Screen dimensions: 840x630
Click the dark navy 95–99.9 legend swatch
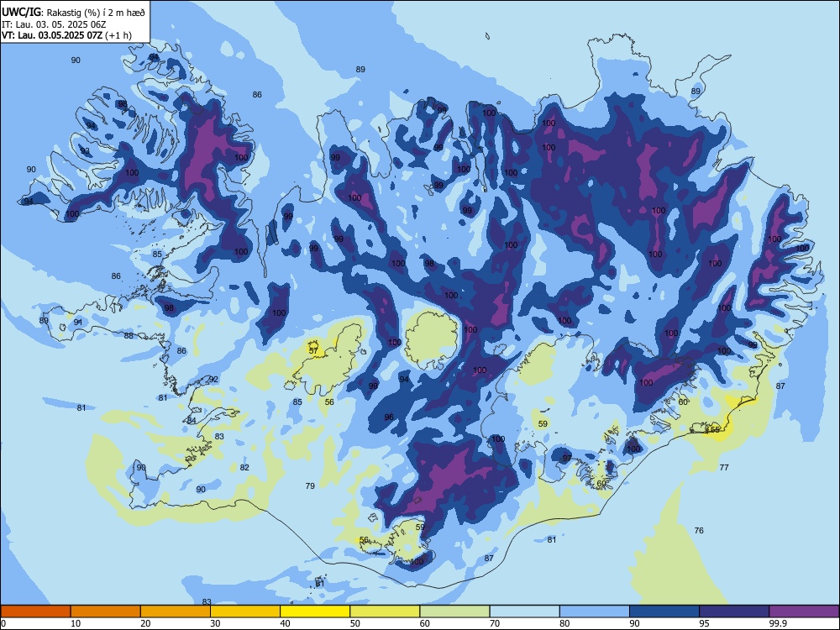coord(734,612)
